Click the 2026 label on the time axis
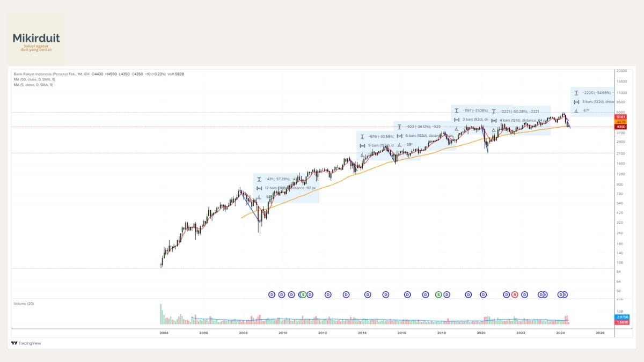This screenshot has height=362, width=644. pyautogui.click(x=600, y=333)
